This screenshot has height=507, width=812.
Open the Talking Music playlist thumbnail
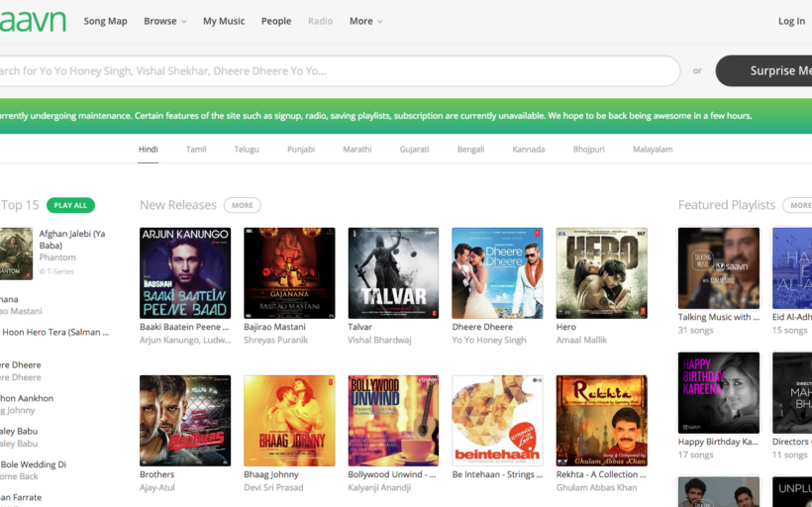tap(719, 268)
